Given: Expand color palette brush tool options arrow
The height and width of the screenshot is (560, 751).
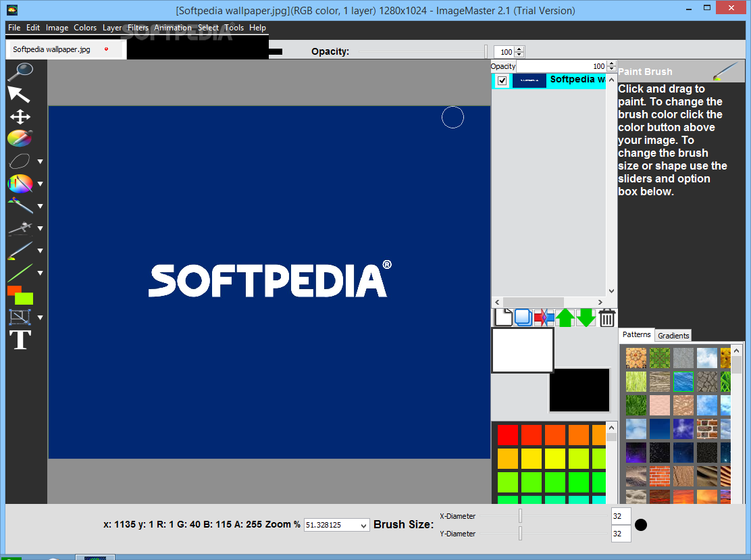Looking at the screenshot, I should (x=41, y=184).
